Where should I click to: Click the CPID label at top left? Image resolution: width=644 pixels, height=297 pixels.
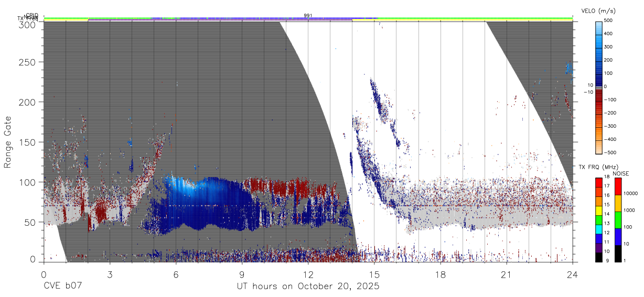[32, 15]
